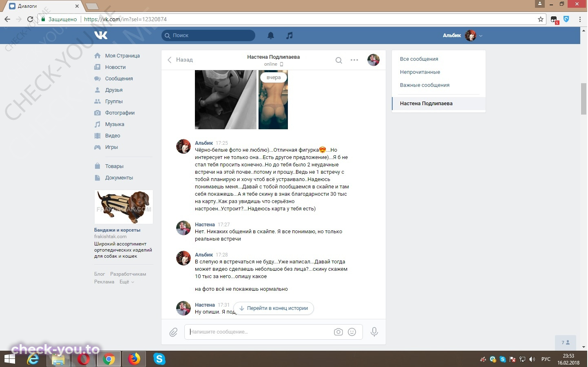The image size is (588, 367).
Task: Bookmark page with the star icon
Action: click(x=541, y=19)
